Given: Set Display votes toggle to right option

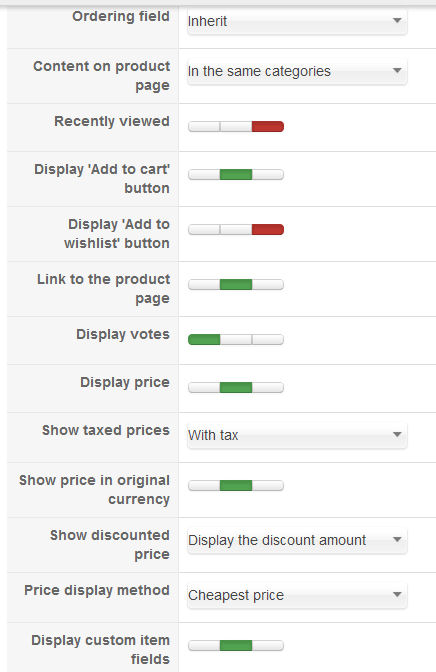Looking at the screenshot, I should [x=268, y=339].
